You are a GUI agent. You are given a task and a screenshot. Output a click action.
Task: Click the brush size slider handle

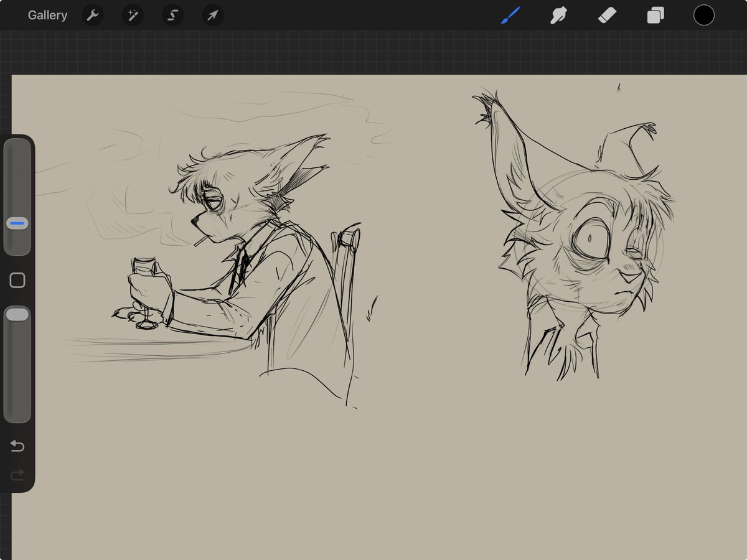(x=17, y=223)
